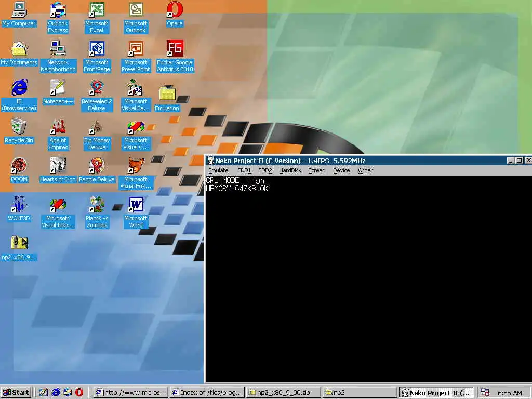
Task: Select the Microsoft Excel shortcut
Action: 97,17
